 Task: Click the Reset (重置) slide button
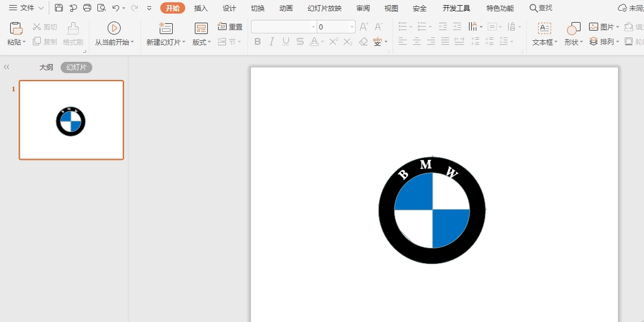[230, 27]
